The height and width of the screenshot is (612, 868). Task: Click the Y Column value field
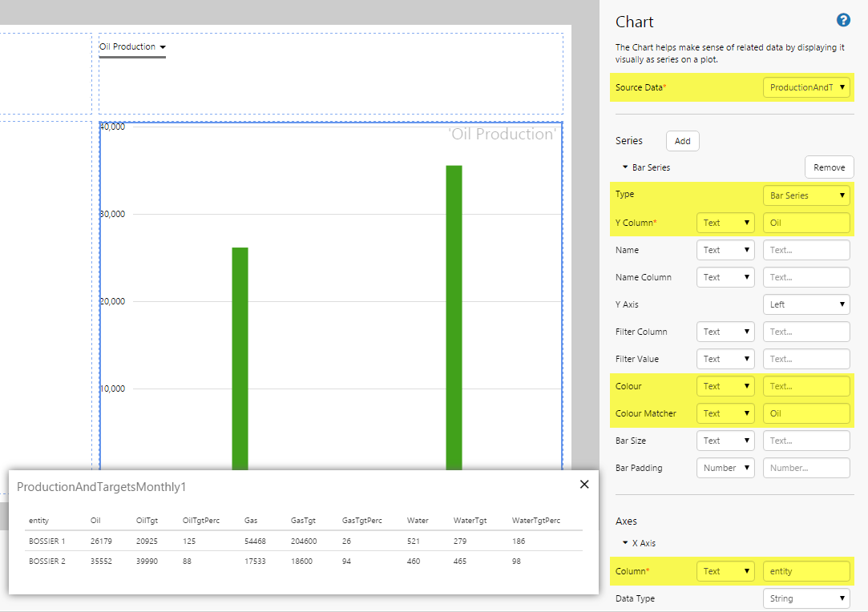(x=805, y=223)
